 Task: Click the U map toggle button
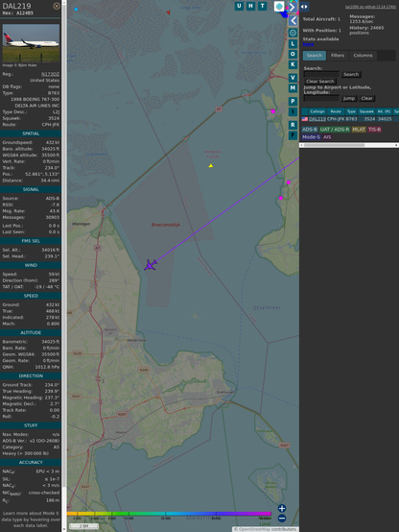[239, 6]
